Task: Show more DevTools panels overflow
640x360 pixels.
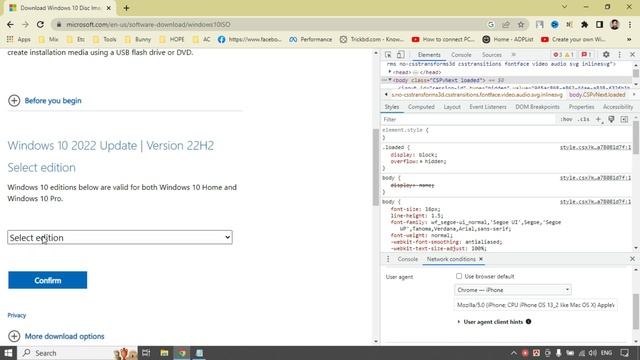Action: [513, 55]
